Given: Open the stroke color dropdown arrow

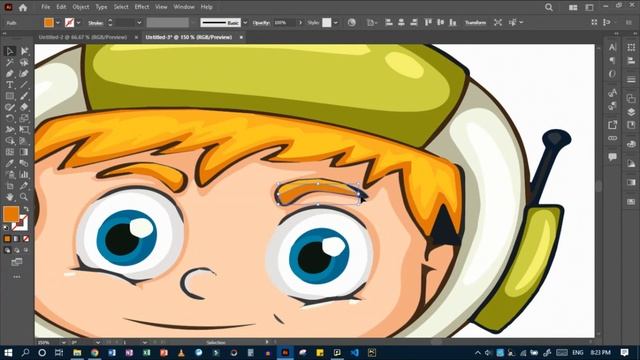Looking at the screenshot, I should [x=78, y=23].
